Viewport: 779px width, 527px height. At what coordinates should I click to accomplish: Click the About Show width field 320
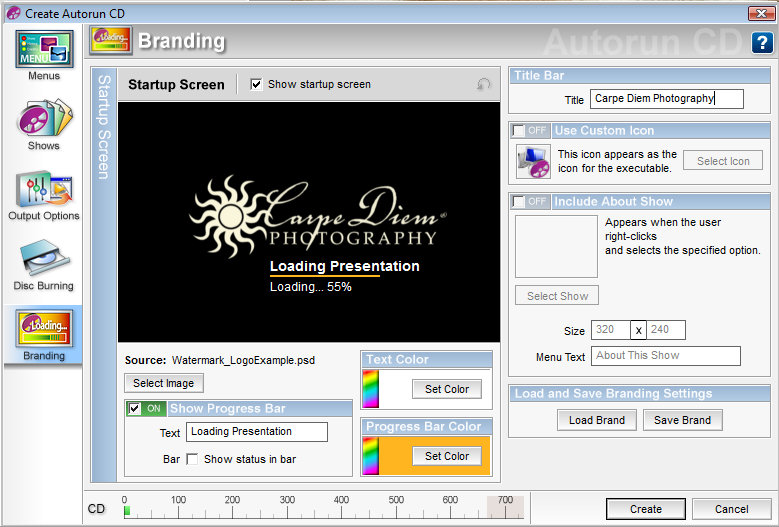611,330
